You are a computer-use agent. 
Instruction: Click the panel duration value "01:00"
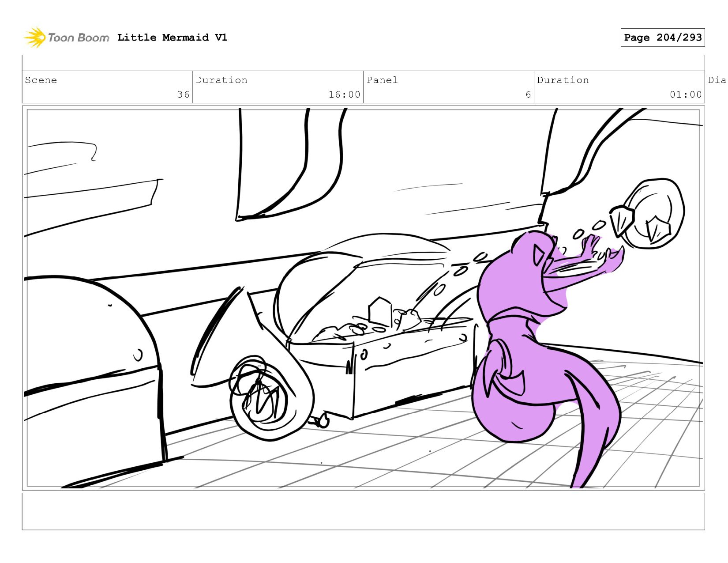tap(686, 94)
